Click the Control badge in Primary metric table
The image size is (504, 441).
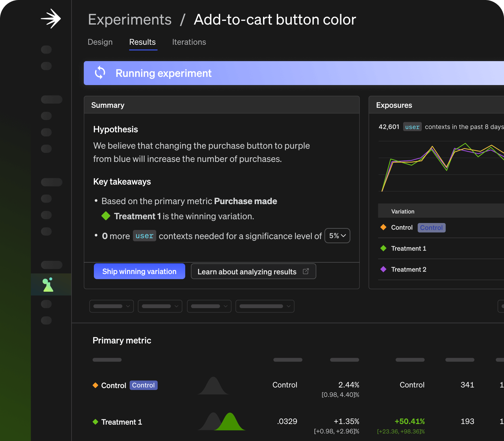(143, 385)
